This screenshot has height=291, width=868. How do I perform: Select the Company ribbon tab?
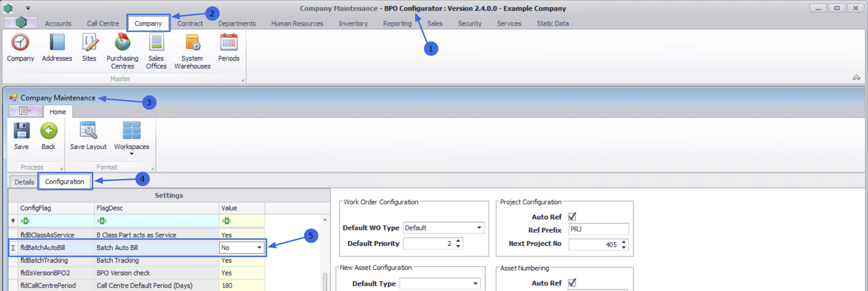(148, 24)
